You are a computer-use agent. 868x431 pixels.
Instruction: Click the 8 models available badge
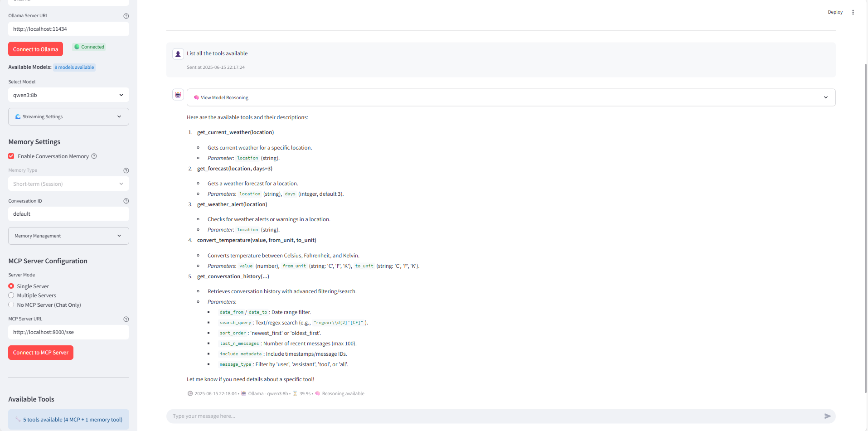coord(74,68)
